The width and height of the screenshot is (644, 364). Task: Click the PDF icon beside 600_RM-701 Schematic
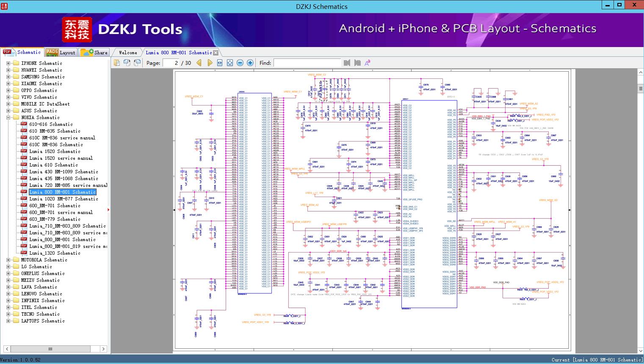click(24, 206)
